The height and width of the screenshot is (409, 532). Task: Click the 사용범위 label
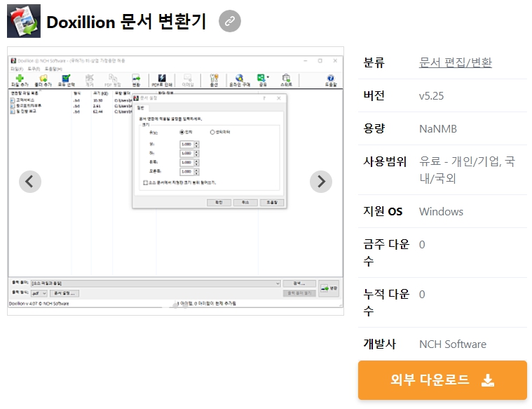[x=385, y=161]
